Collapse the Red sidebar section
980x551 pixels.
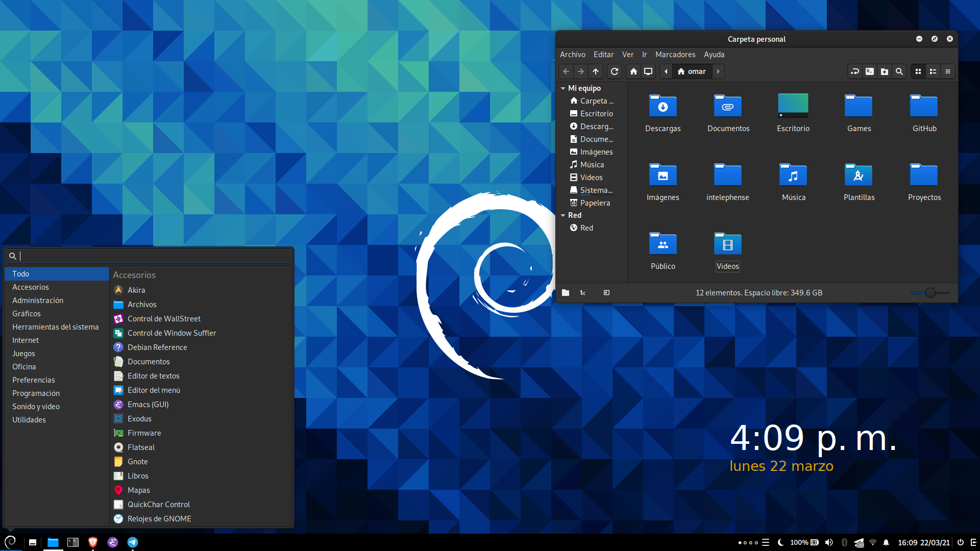563,215
